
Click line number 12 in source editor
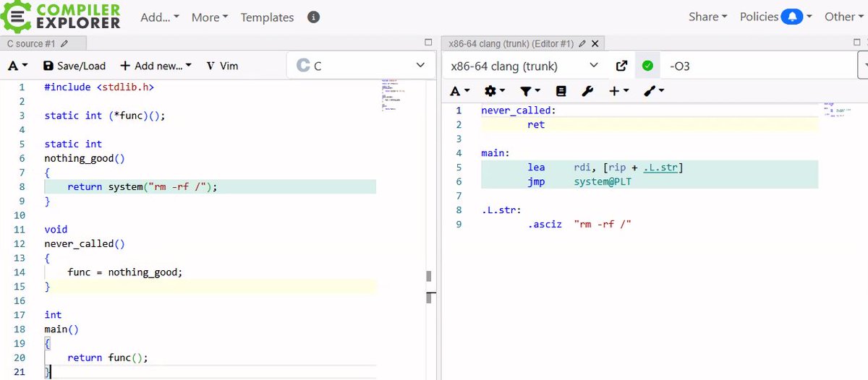[19, 243]
